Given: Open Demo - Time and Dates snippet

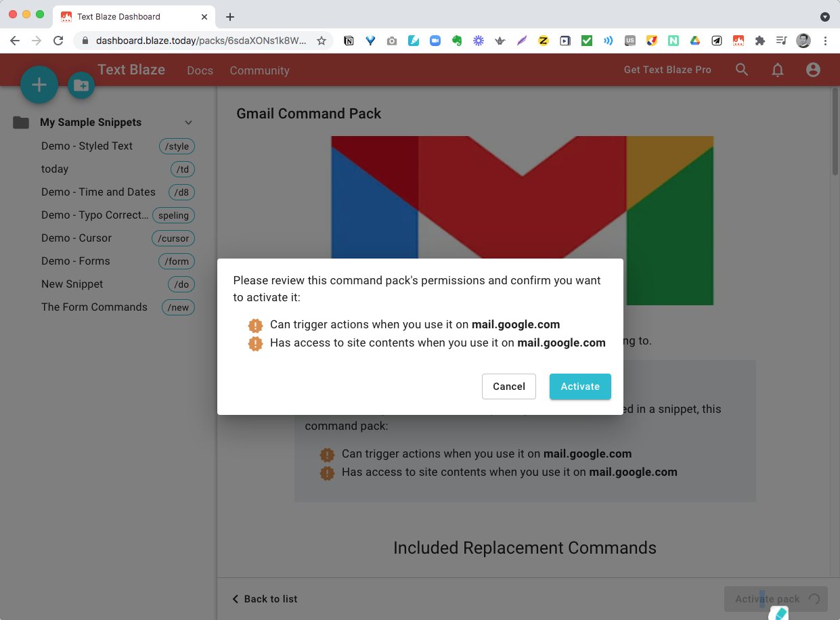Looking at the screenshot, I should click(98, 192).
